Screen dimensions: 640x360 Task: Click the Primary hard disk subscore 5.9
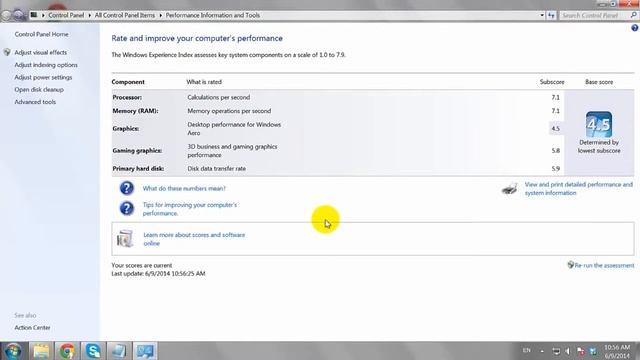(x=556, y=168)
